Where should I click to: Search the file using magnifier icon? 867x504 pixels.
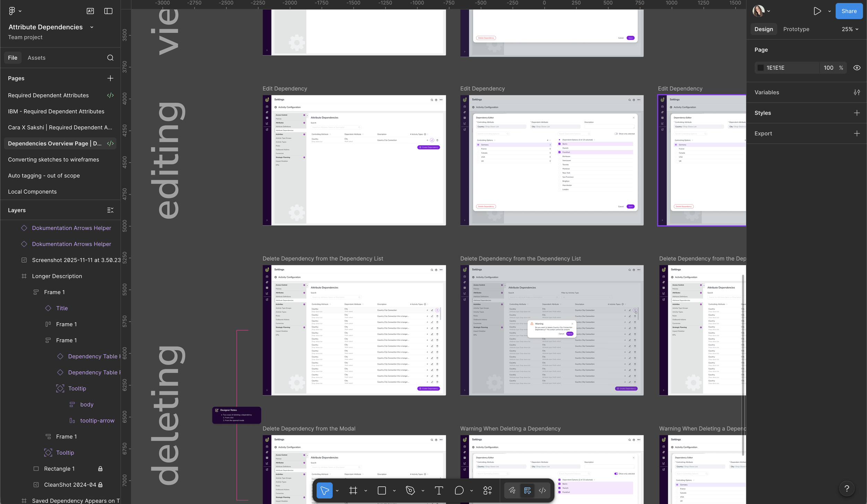click(x=110, y=58)
